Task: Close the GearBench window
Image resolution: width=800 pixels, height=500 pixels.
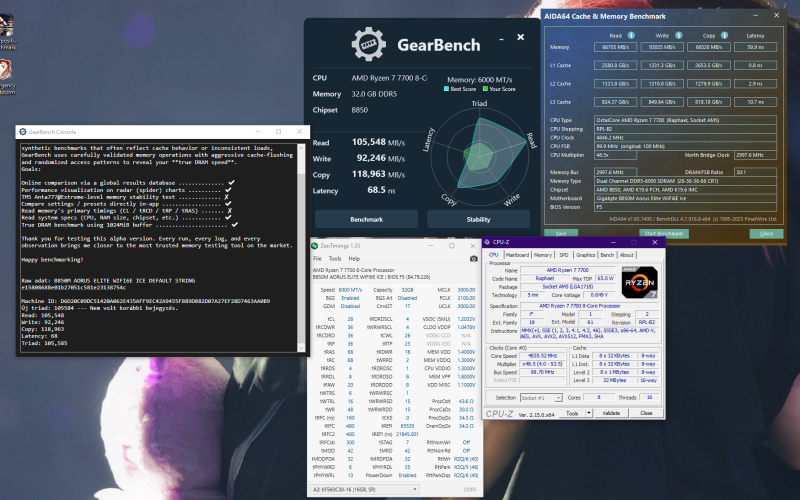Action: coord(520,37)
